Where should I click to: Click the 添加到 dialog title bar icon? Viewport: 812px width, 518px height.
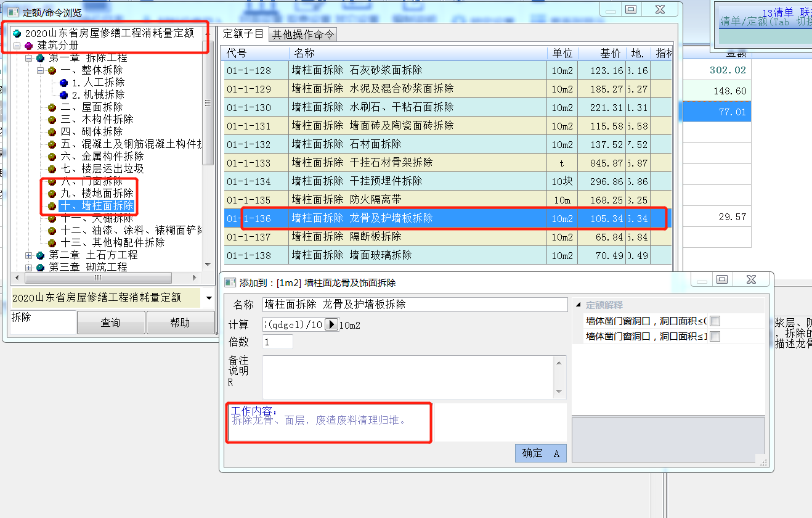[x=230, y=282]
